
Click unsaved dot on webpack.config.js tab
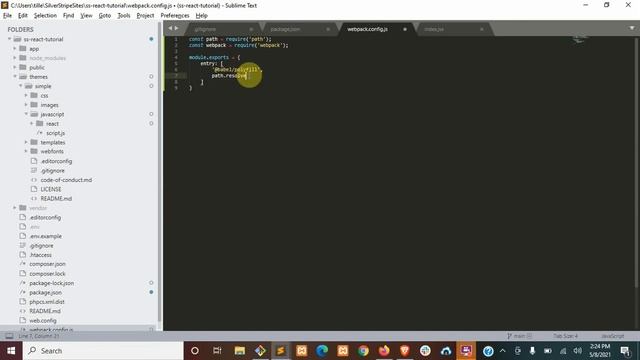[x=405, y=29]
